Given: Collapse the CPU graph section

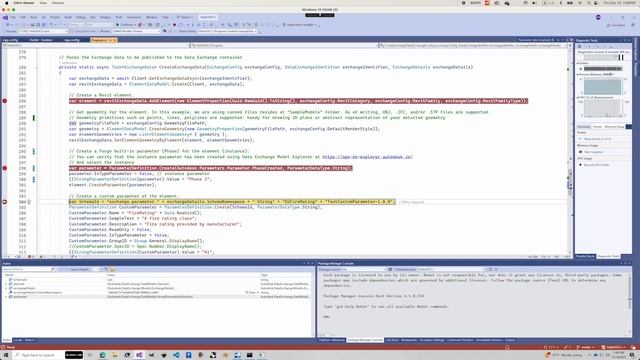Looking at the screenshot, I should (578, 98).
